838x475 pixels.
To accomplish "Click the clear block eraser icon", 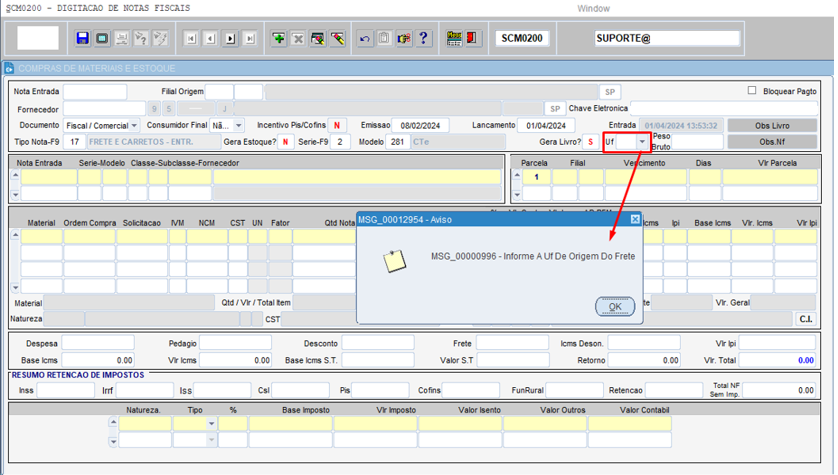I will [317, 38].
